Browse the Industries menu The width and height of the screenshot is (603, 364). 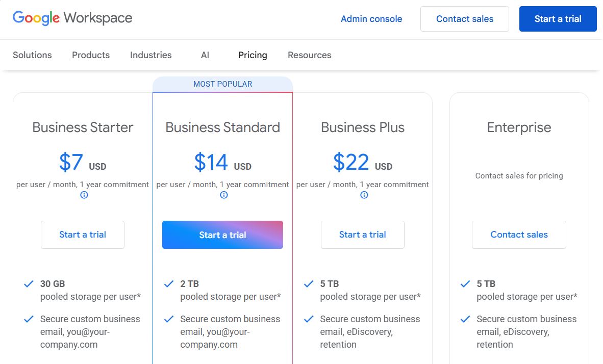tap(150, 55)
